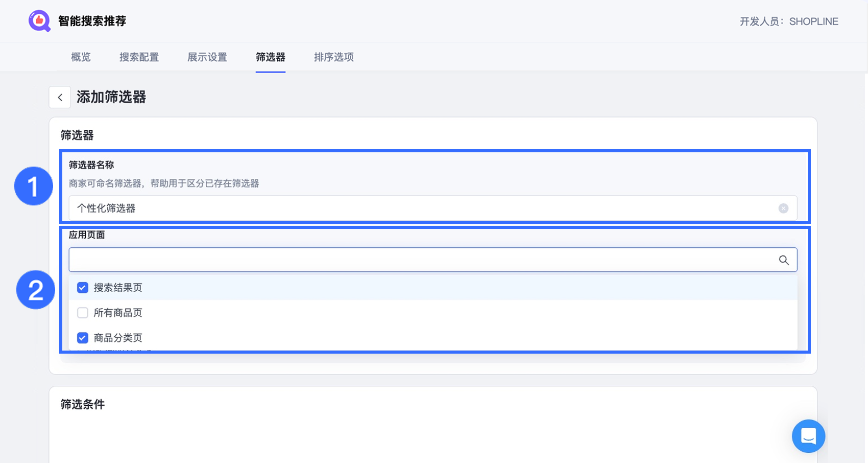868x463 pixels.
Task: Click the smart search app logo
Action: [39, 21]
